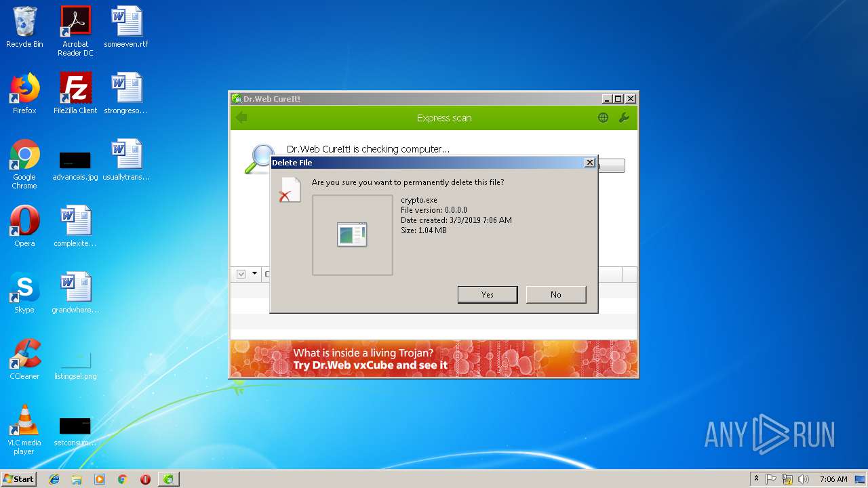This screenshot has height=488, width=868.
Task: Confirm deletion with the Yes button
Action: pyautogui.click(x=488, y=294)
